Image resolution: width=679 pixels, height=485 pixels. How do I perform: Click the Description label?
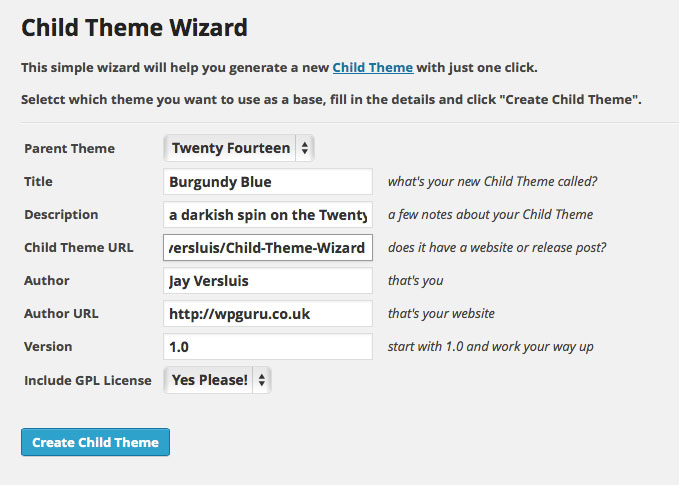(x=61, y=215)
